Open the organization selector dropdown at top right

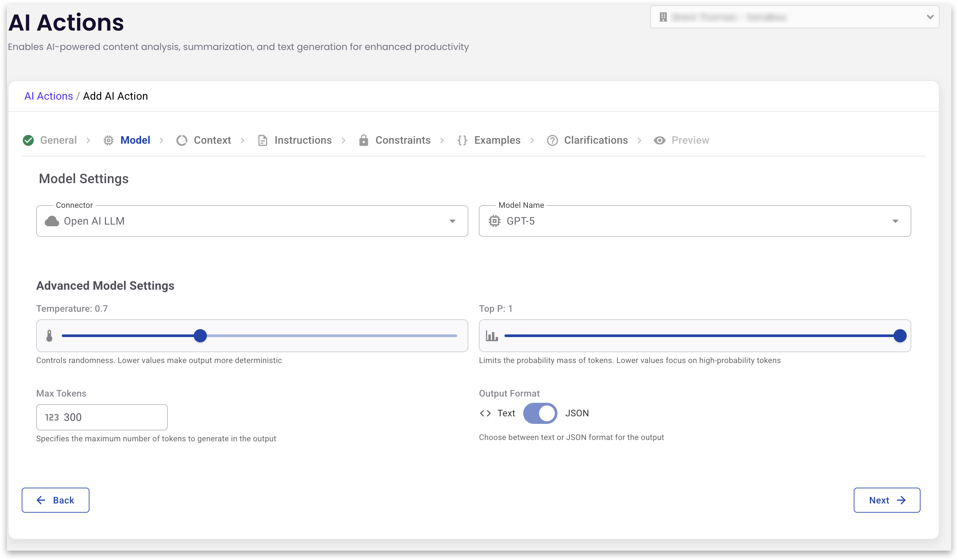795,17
